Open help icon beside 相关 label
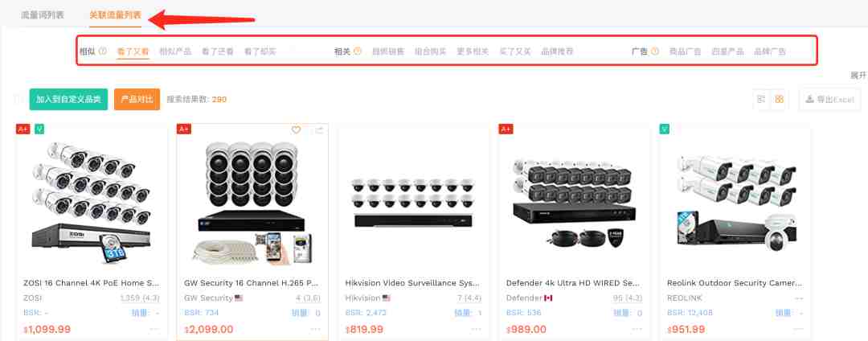This screenshot has height=341, width=868. pyautogui.click(x=357, y=51)
